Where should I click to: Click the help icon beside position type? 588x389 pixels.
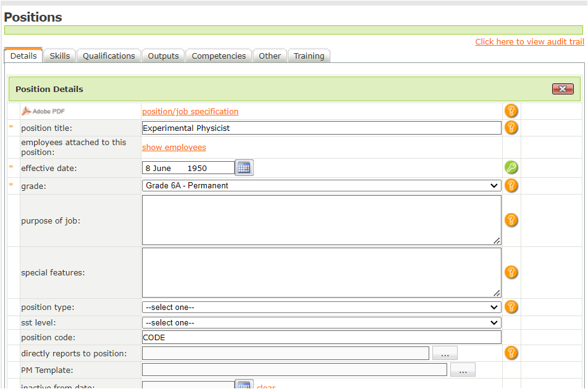[511, 307]
